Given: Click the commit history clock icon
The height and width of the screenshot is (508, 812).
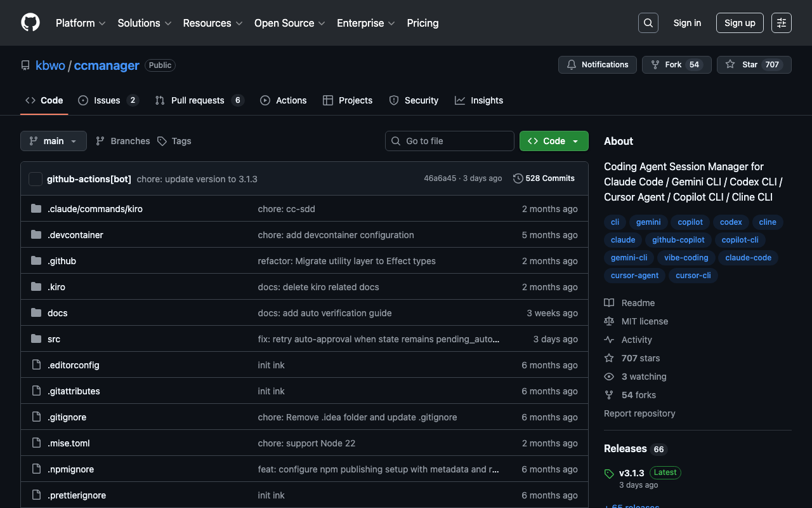Looking at the screenshot, I should [x=518, y=178].
